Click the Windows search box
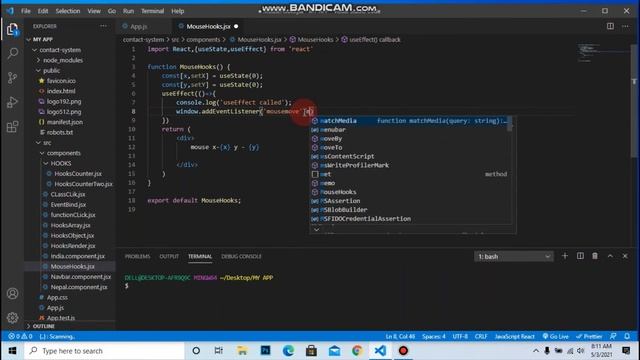The width and height of the screenshot is (640, 360). 104,351
